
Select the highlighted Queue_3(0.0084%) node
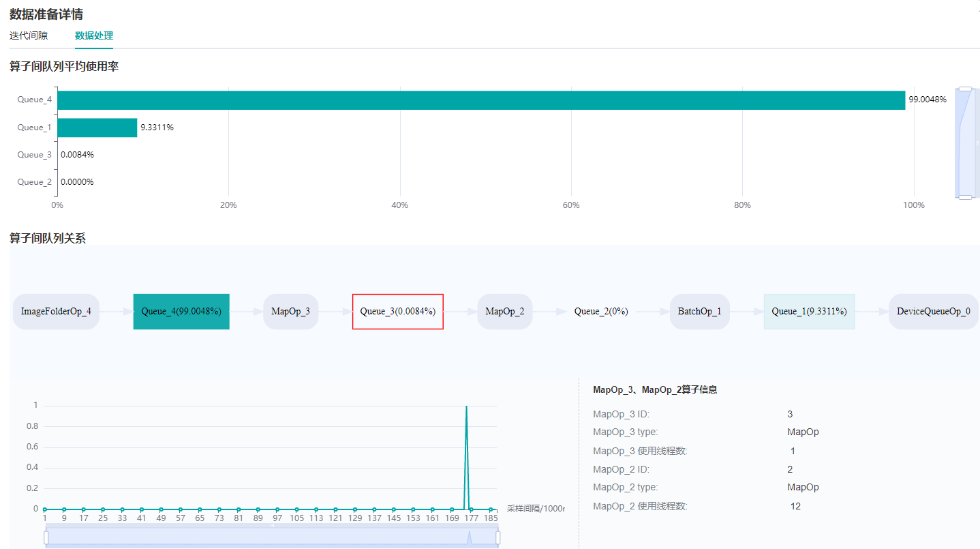pos(397,312)
